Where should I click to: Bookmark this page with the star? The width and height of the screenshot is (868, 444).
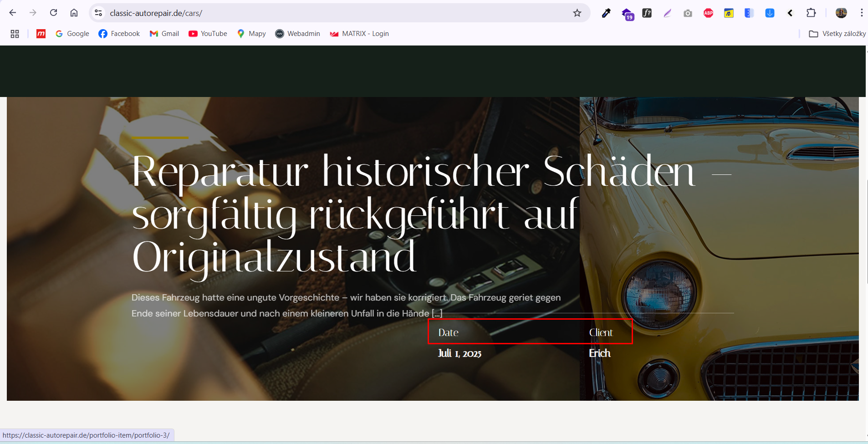coord(577,13)
